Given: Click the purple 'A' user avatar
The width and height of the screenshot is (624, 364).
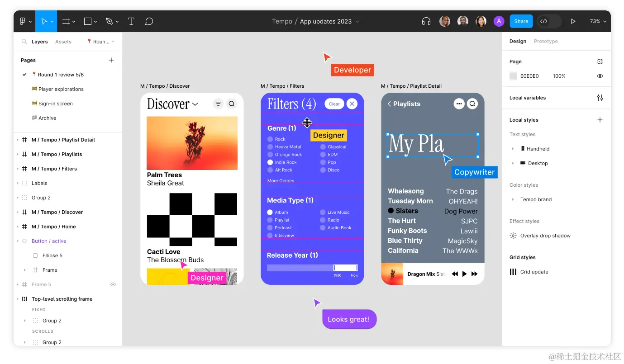Looking at the screenshot, I should click(x=499, y=21).
